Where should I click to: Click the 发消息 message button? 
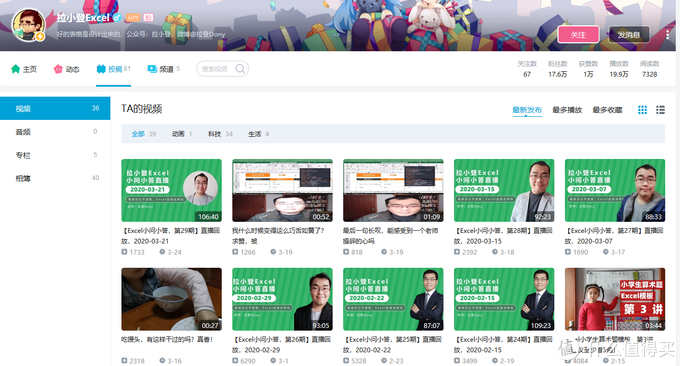tap(629, 35)
